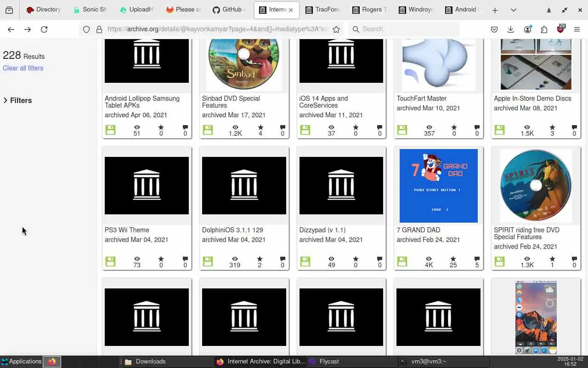Open TouchFart Master title link
The width and height of the screenshot is (588, 368).
point(422,98)
